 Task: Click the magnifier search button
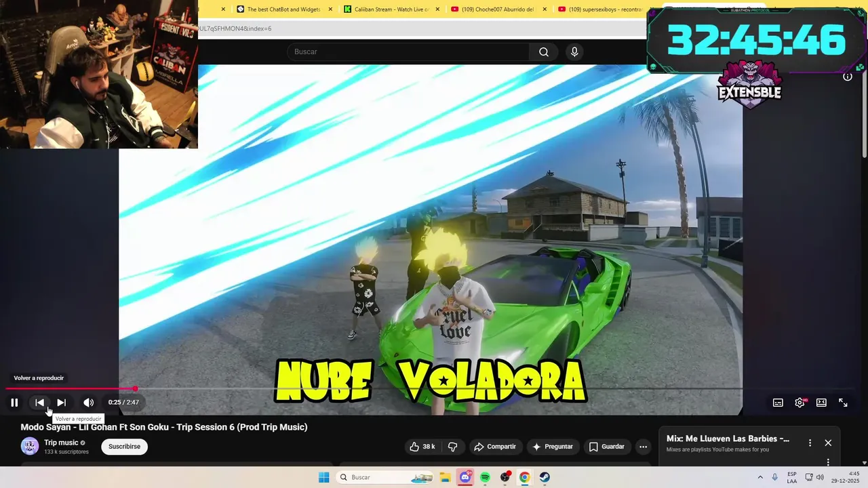click(544, 52)
